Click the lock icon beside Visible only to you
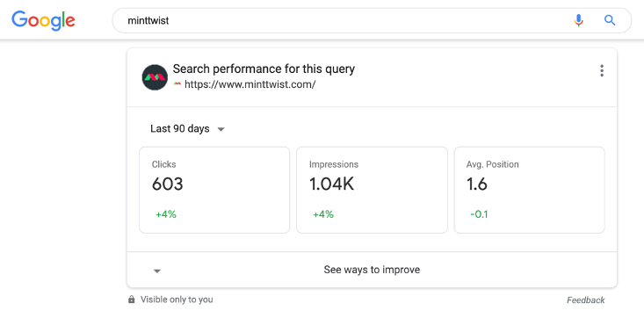The width and height of the screenshot is (644, 325). pos(132,300)
